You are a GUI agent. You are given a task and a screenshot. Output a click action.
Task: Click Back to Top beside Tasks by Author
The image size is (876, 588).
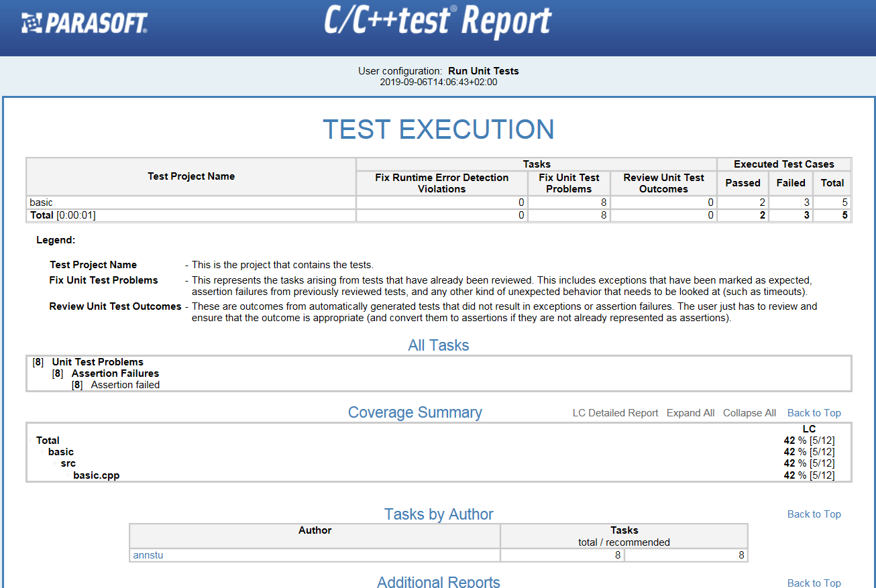[x=814, y=514]
